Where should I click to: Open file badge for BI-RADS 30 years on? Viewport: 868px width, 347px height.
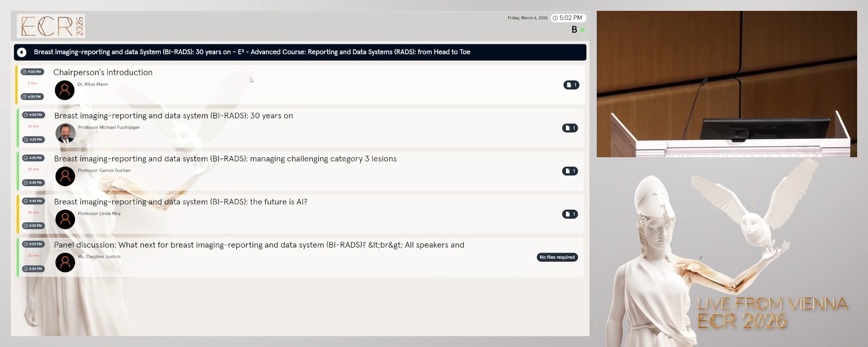click(570, 128)
